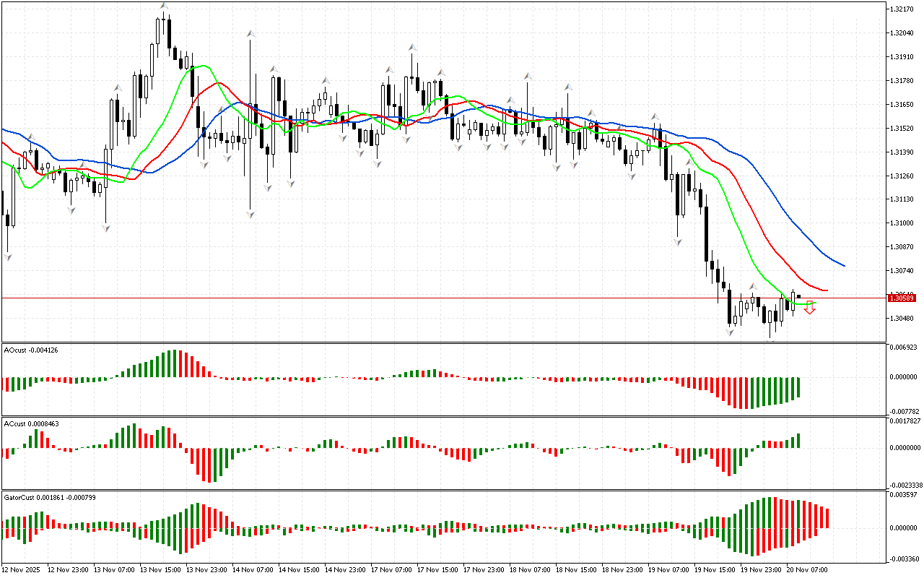The width and height of the screenshot is (924, 578).
Task: Select the fractal arrow above the highest candle
Action: (164, 7)
